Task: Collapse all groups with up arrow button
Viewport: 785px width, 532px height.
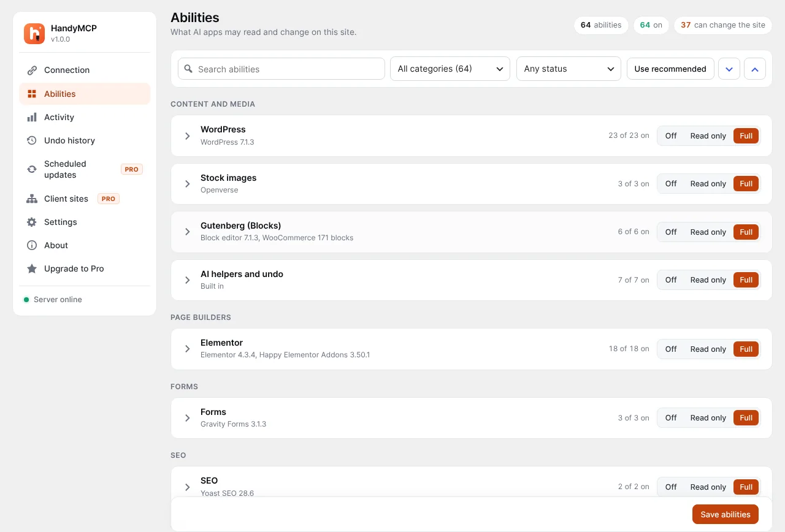Action: click(x=755, y=69)
